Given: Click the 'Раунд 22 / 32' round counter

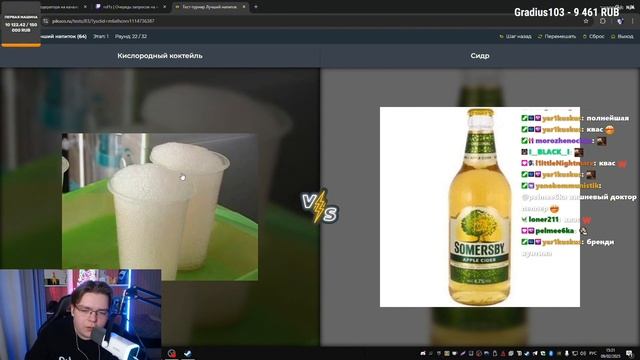Looking at the screenshot, I should tap(131, 36).
